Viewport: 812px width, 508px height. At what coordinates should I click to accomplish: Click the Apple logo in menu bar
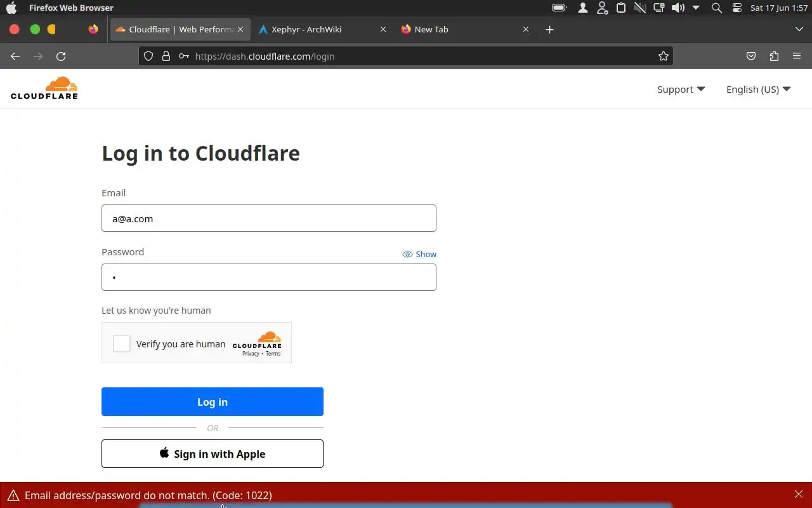coord(11,8)
